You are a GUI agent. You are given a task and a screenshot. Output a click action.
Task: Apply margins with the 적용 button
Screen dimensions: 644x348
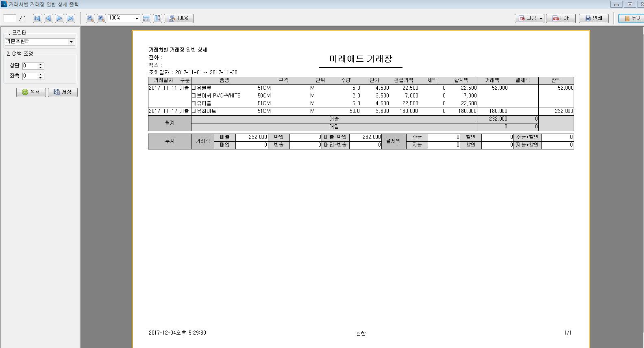(x=31, y=92)
